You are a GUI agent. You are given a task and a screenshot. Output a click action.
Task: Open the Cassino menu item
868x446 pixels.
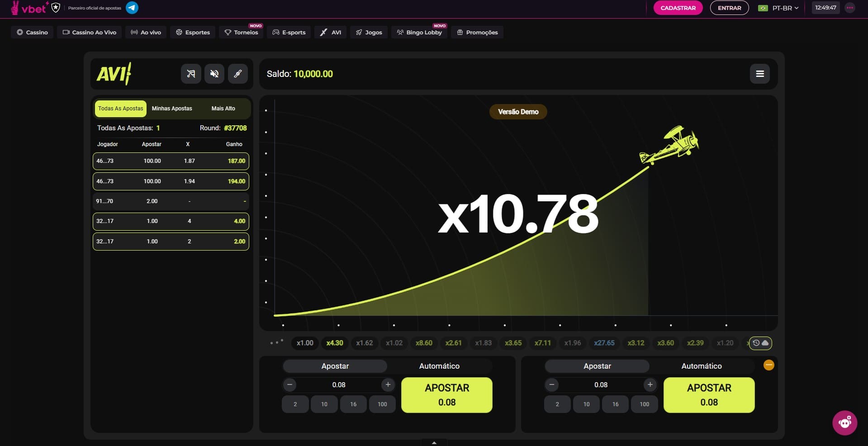coord(32,32)
